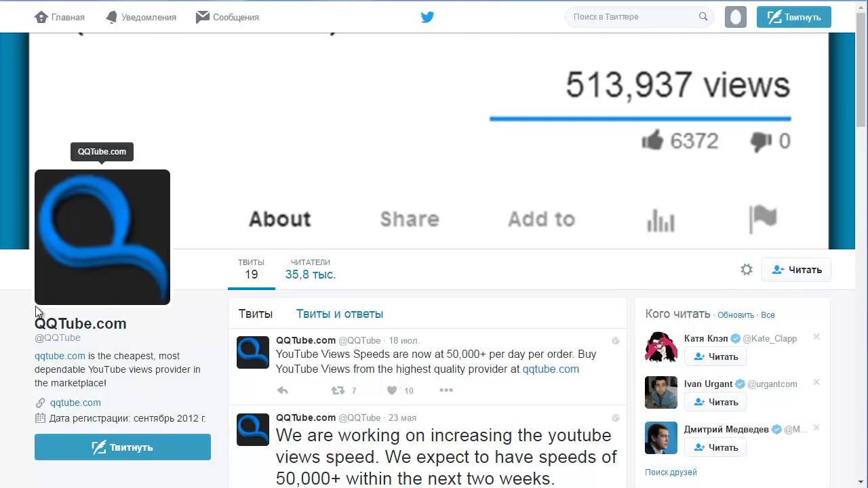Click the small icon at right of 18 июл. tweet

(616, 341)
